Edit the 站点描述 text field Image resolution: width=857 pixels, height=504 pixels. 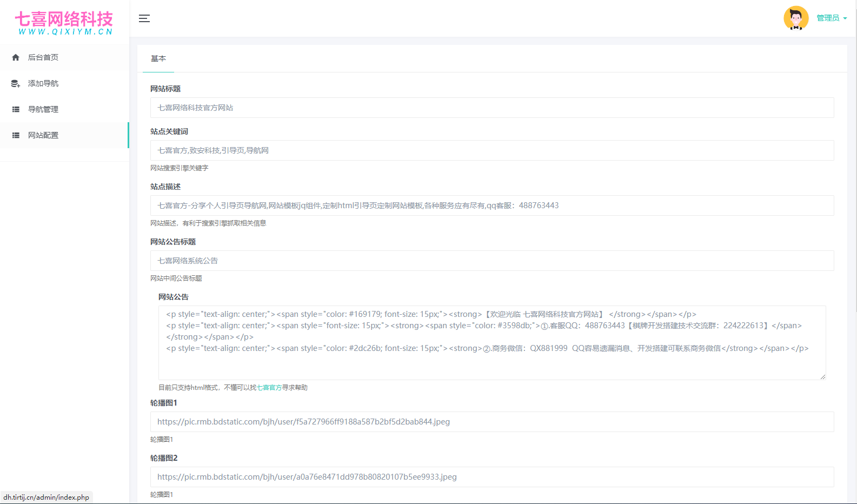pos(491,205)
